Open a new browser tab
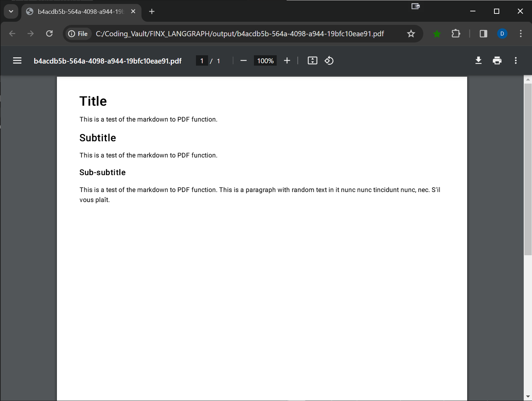 coord(151,12)
